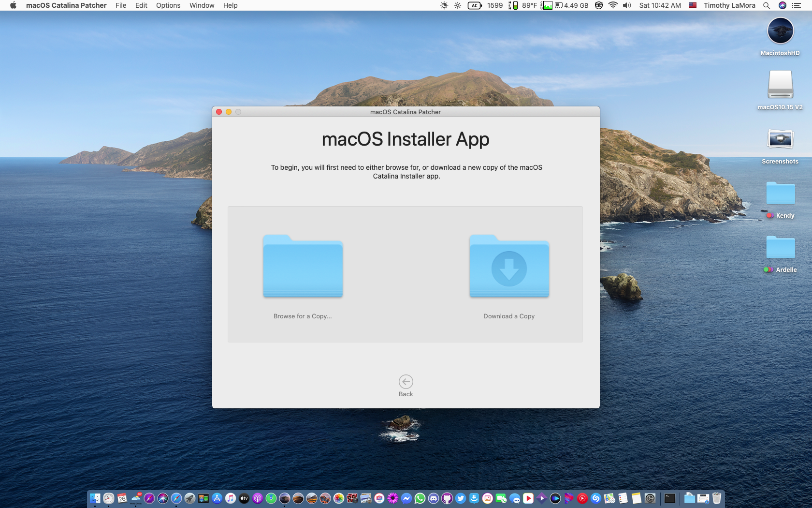Image resolution: width=812 pixels, height=508 pixels.
Task: Open the Wi-Fi menu bar status
Action: click(613, 5)
